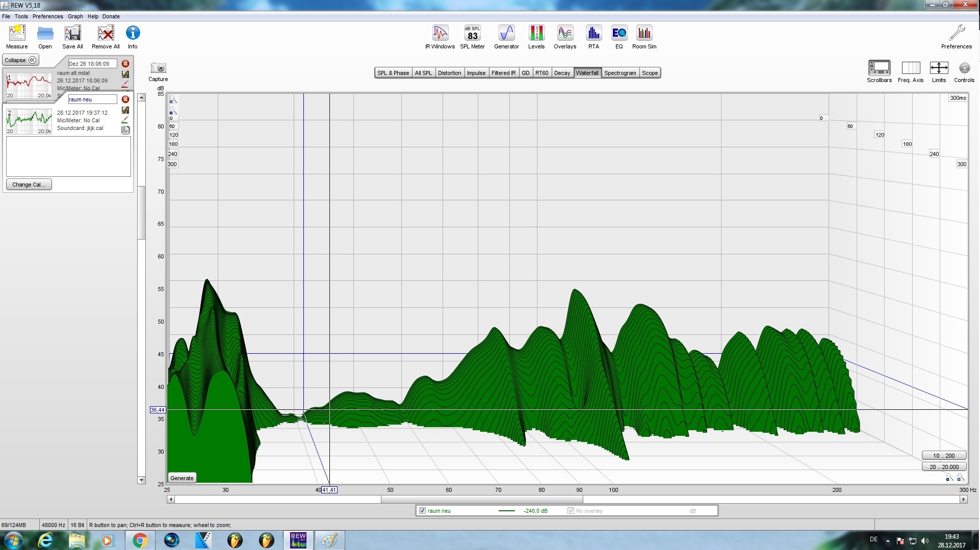Switch to the Distortion tab

click(x=449, y=73)
